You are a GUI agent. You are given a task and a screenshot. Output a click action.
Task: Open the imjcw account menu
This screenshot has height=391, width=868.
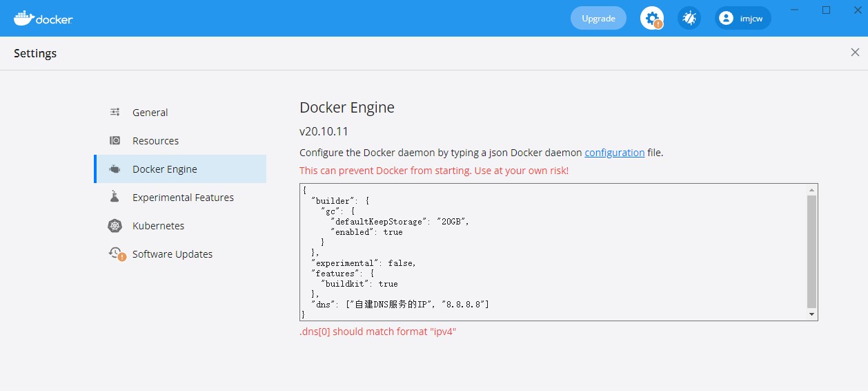coord(743,19)
